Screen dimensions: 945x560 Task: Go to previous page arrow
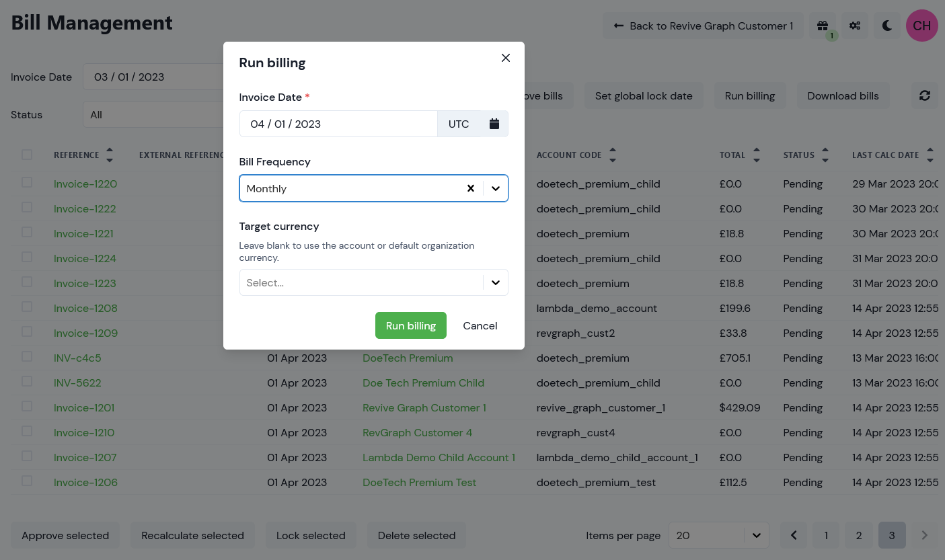pos(794,535)
